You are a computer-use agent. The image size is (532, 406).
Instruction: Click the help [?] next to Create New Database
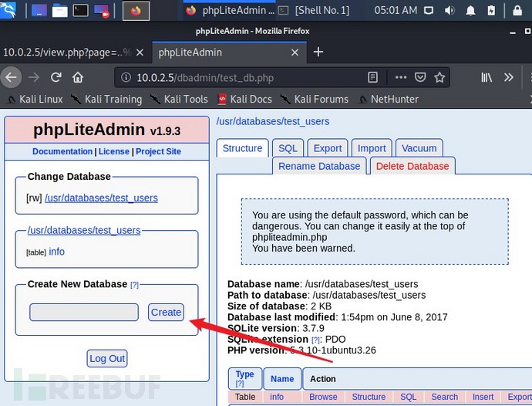tap(134, 285)
